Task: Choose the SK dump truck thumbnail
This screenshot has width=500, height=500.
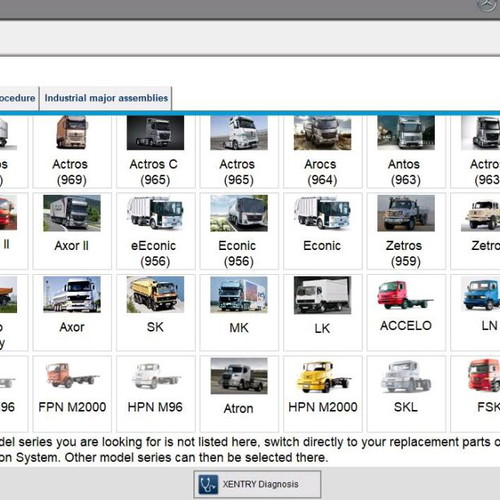Action: click(x=155, y=295)
